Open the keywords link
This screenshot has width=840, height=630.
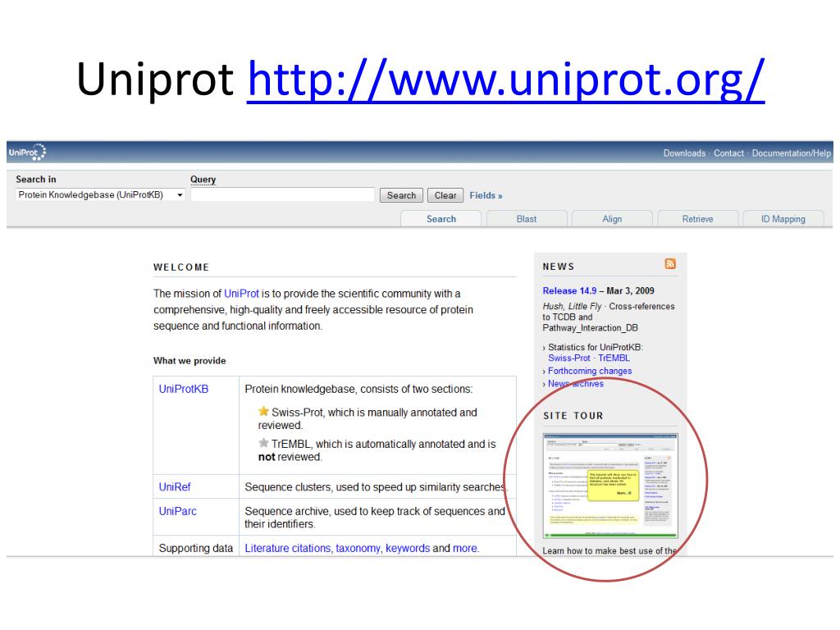tap(408, 548)
